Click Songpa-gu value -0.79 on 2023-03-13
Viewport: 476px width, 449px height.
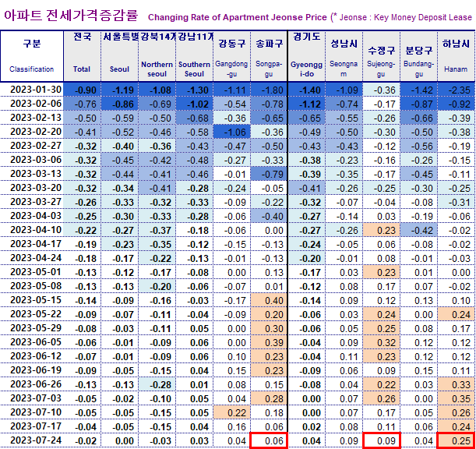[269, 174]
